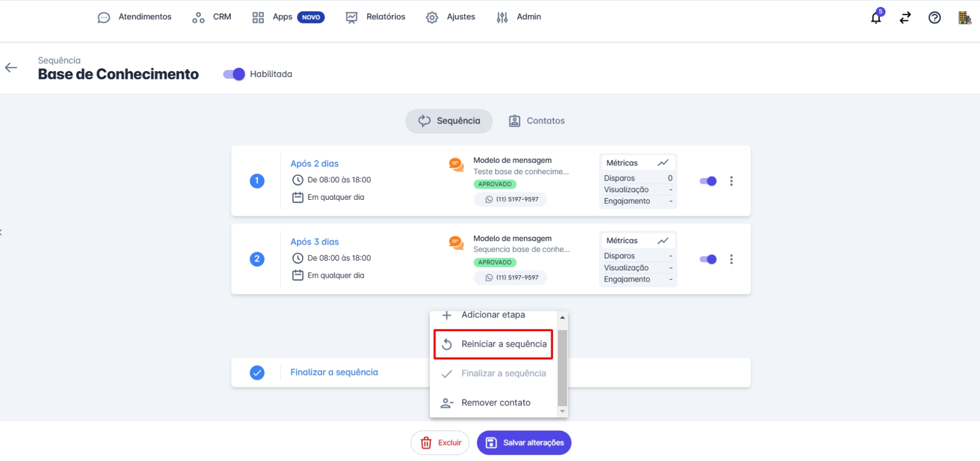The width and height of the screenshot is (980, 461).
Task: Click the WhatsApp number chip in step 1
Action: (511, 199)
